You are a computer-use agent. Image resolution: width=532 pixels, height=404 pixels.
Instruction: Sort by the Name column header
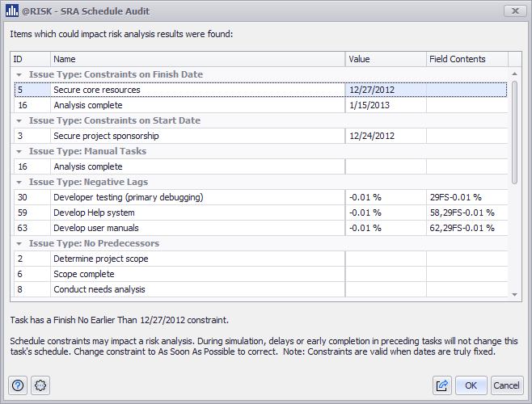click(x=197, y=59)
